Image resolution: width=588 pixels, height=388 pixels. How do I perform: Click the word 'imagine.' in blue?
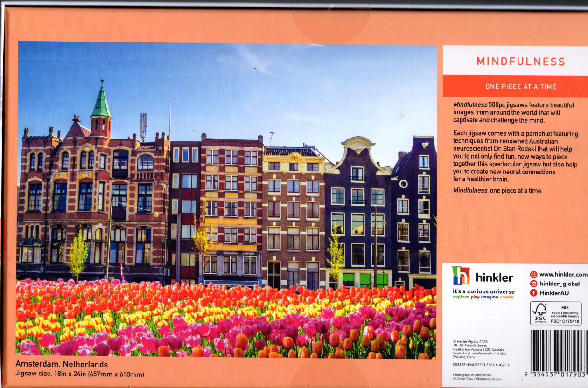click(x=490, y=297)
